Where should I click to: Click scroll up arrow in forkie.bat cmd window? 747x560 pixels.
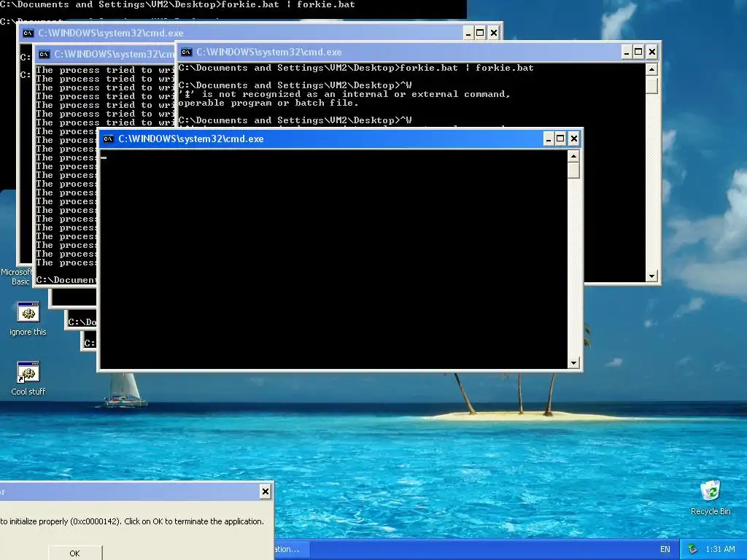[x=651, y=69]
